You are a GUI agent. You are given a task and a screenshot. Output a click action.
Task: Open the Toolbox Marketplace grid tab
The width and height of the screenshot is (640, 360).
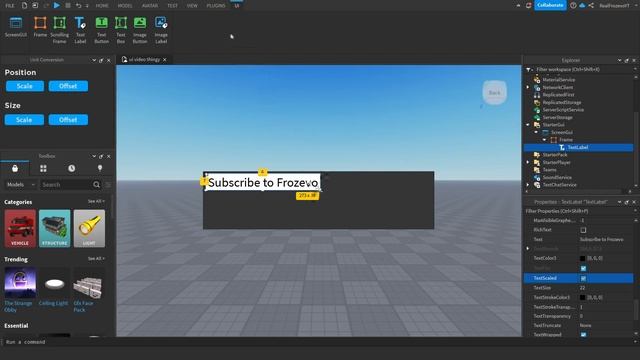pos(43,168)
